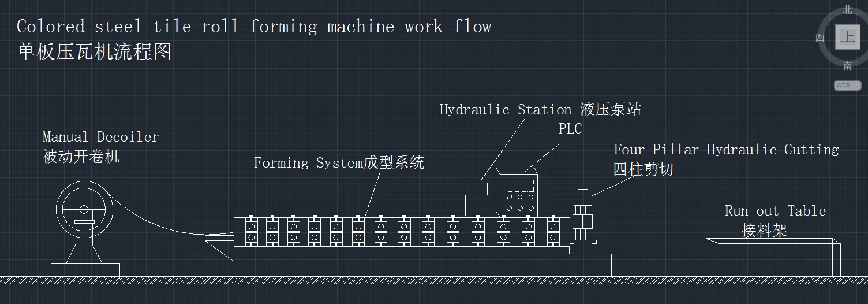
Task: Select the decoiler wheel drawing
Action: 85,208
